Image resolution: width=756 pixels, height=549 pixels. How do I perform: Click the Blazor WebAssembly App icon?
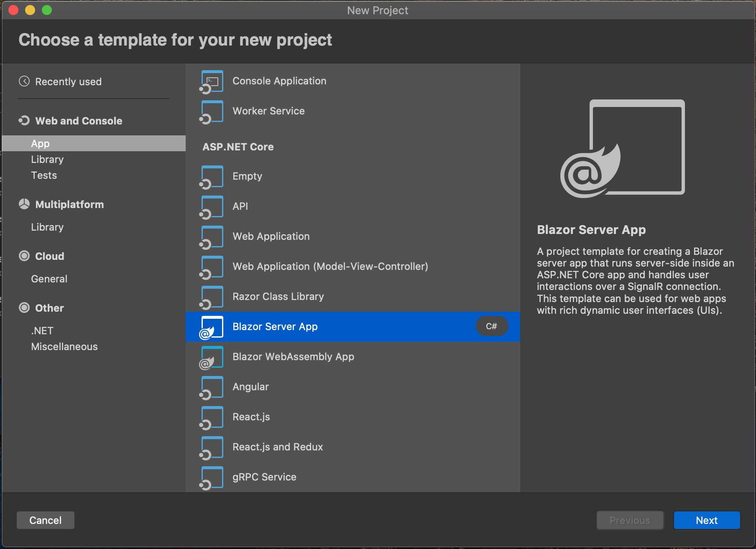212,357
